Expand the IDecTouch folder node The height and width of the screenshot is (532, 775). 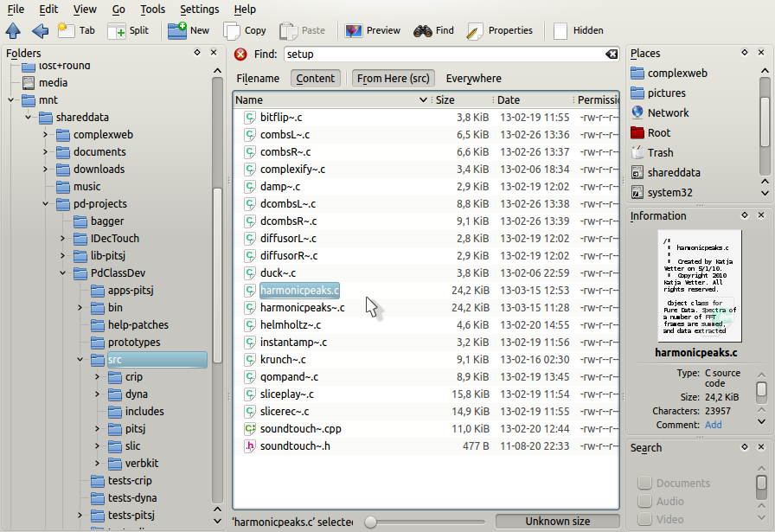(x=63, y=239)
